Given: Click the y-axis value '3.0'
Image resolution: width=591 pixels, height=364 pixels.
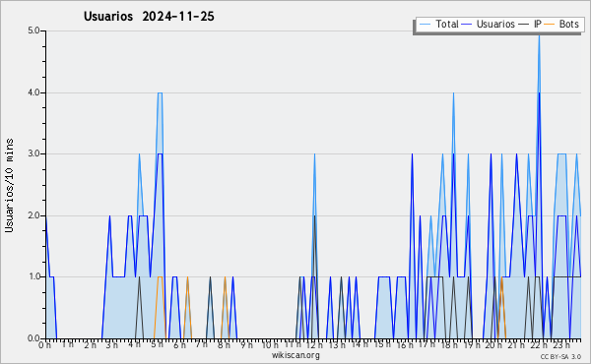Looking at the screenshot, I should [33, 153].
